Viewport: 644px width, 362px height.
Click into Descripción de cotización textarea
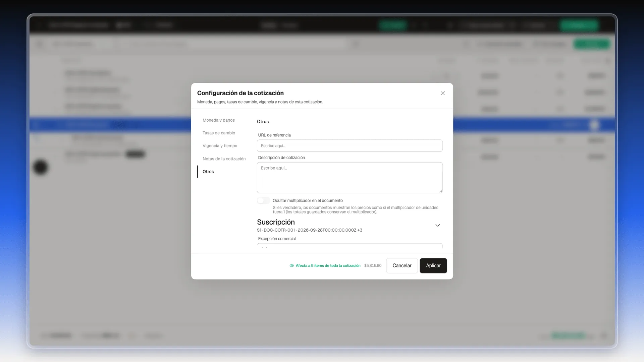click(x=350, y=178)
